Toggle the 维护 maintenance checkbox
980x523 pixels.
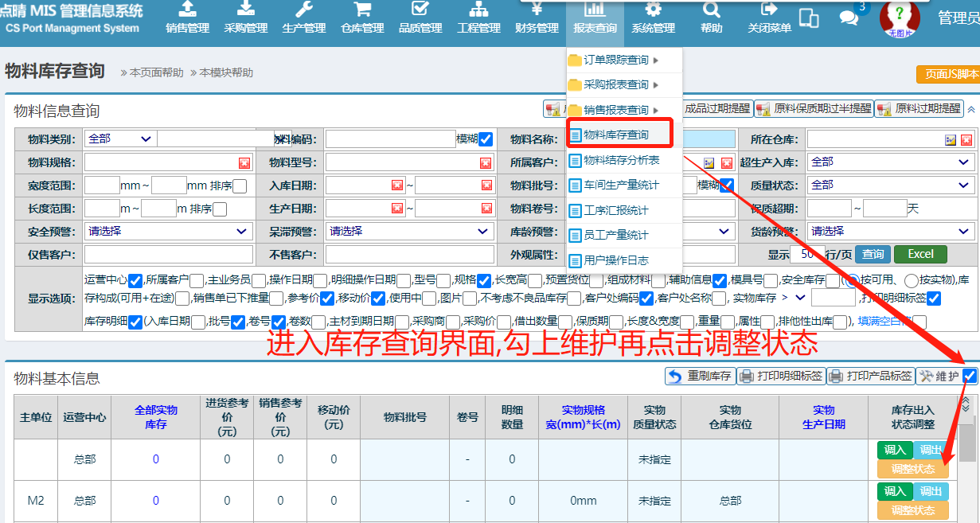click(970, 376)
